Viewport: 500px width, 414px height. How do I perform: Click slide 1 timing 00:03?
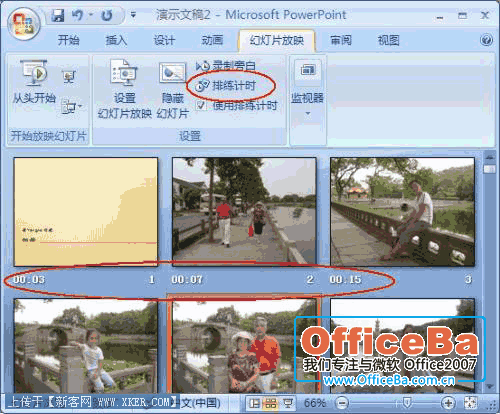click(29, 280)
